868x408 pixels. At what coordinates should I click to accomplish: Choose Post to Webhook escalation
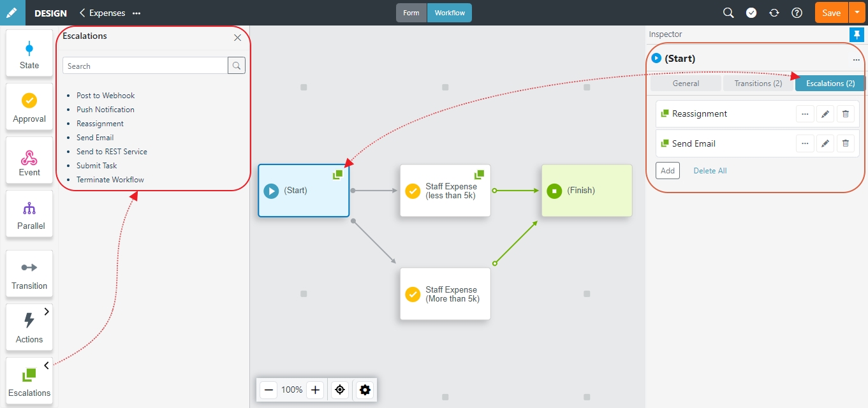(x=106, y=96)
